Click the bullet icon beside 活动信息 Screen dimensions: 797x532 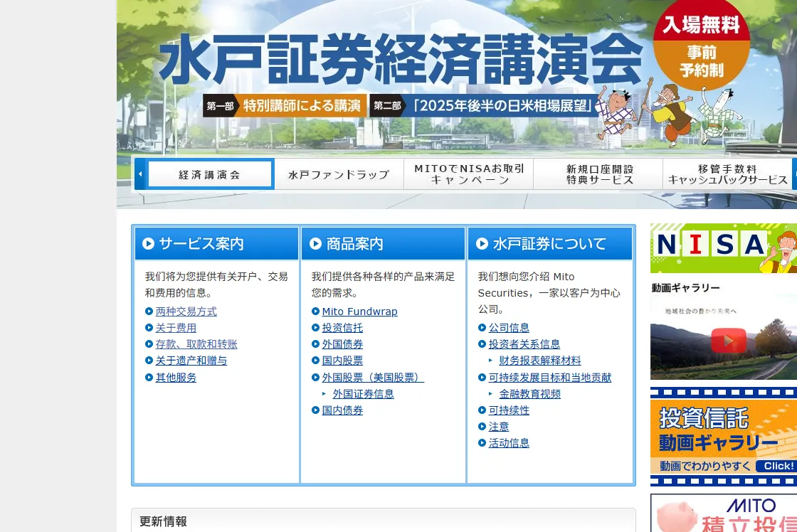pos(482,443)
